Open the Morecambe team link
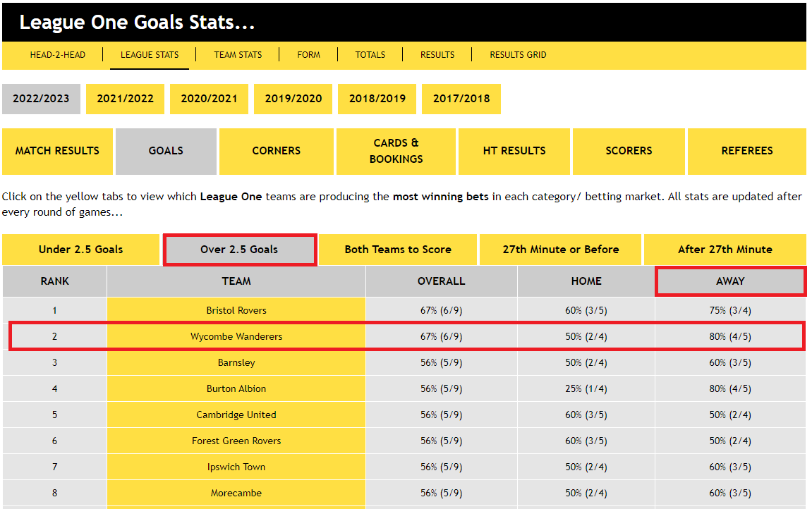812x509 pixels. tap(236, 493)
